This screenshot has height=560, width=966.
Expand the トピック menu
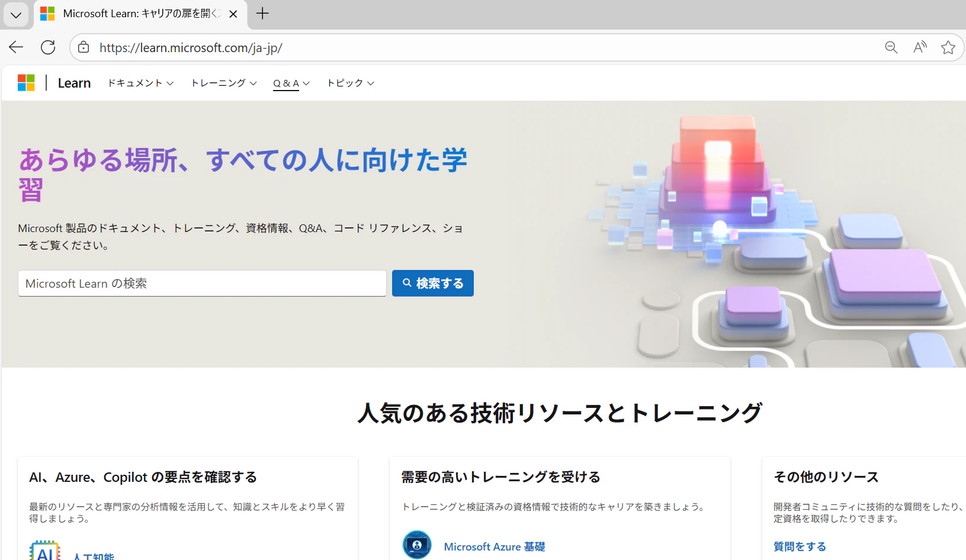pos(351,83)
